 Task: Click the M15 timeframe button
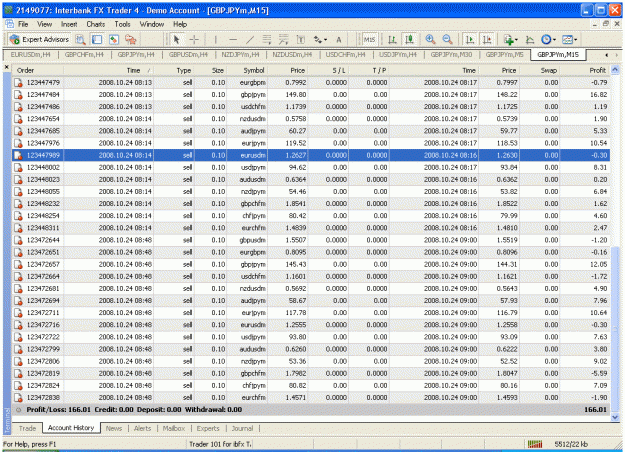[x=369, y=39]
